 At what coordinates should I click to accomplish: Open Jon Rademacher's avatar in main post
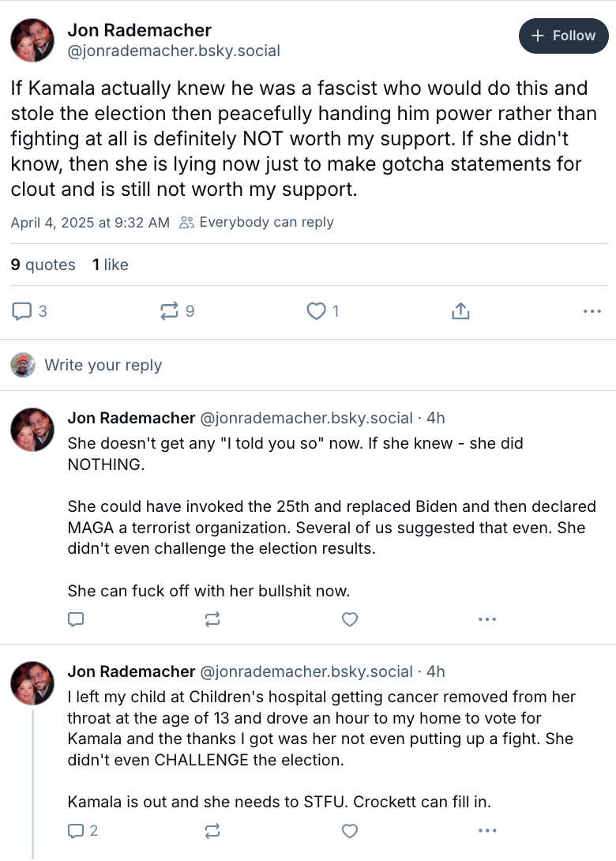[32, 40]
